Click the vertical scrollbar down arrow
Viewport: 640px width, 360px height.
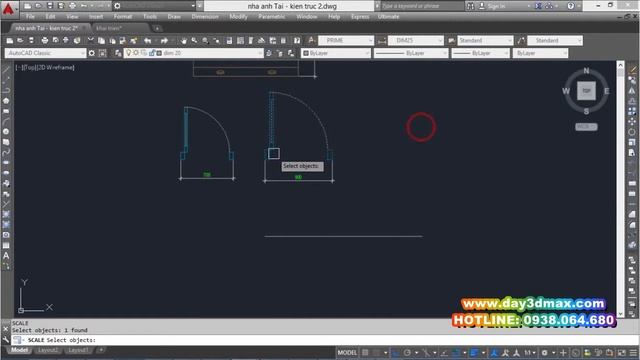click(x=620, y=313)
